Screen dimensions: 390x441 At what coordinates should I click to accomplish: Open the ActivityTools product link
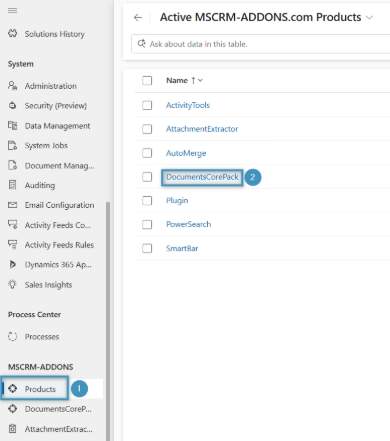[x=188, y=105]
